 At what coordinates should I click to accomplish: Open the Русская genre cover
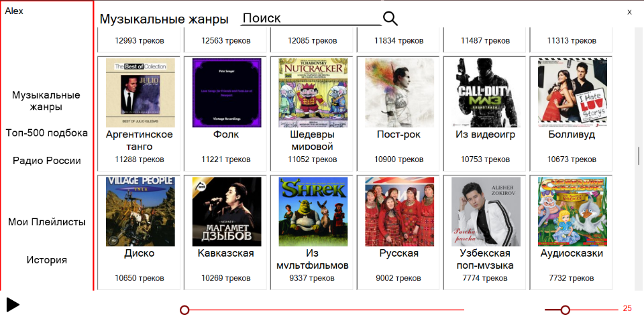pyautogui.click(x=400, y=212)
